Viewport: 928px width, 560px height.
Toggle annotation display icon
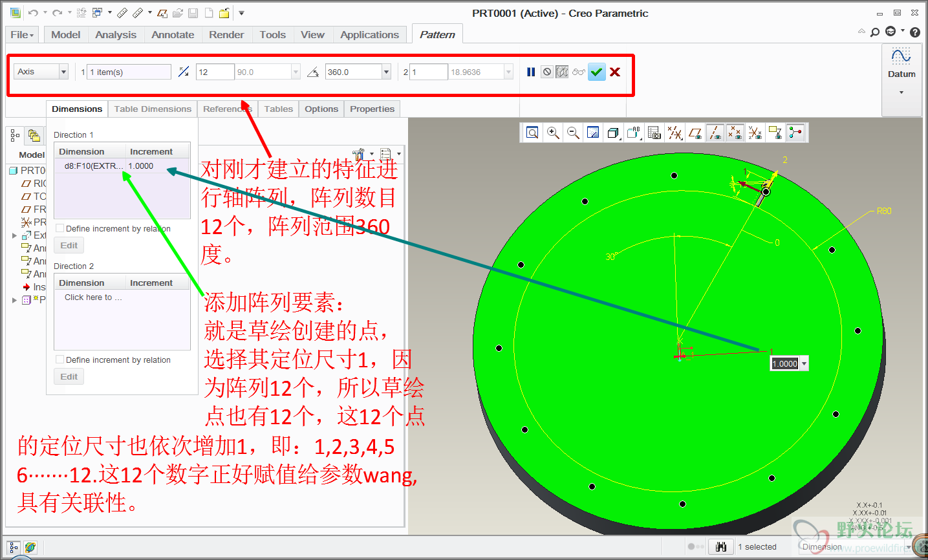coord(775,133)
